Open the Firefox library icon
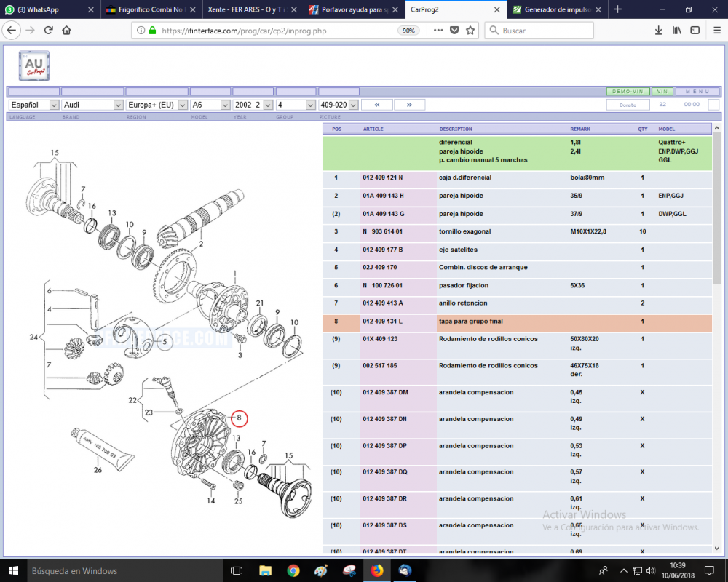 point(677,31)
